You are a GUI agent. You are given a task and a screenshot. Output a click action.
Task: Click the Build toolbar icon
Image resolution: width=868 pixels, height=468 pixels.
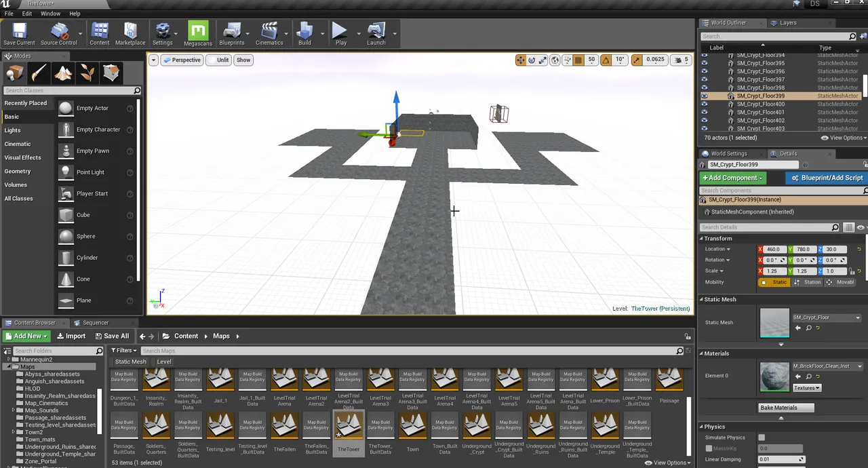coord(305,34)
